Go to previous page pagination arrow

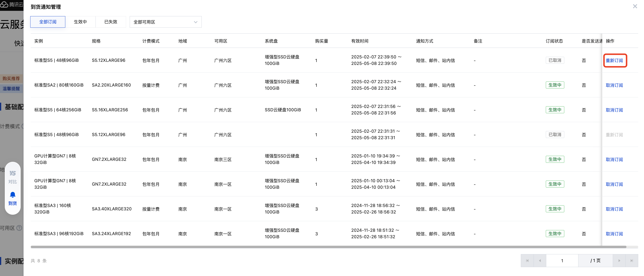[x=540, y=260]
